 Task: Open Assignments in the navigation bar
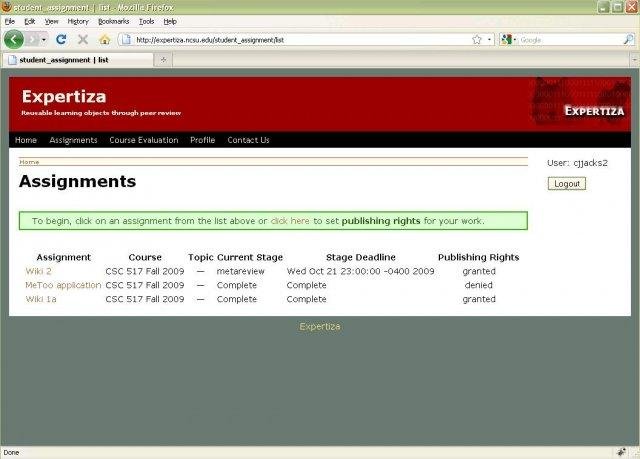pyautogui.click(x=73, y=140)
